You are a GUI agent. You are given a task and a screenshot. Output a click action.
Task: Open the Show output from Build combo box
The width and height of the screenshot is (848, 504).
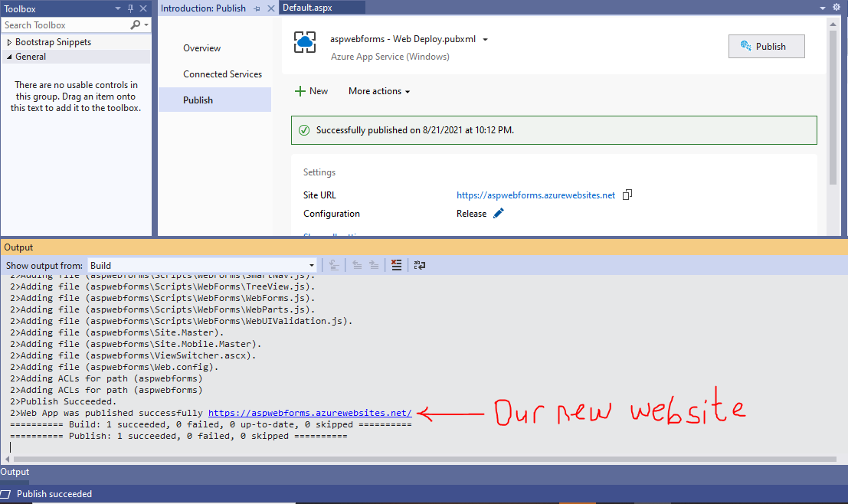point(202,266)
